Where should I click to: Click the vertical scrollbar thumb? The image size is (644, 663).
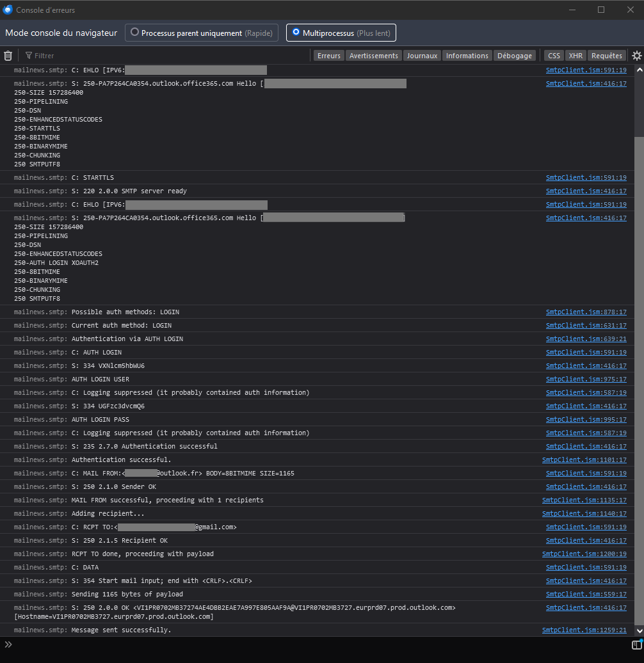[639, 379]
